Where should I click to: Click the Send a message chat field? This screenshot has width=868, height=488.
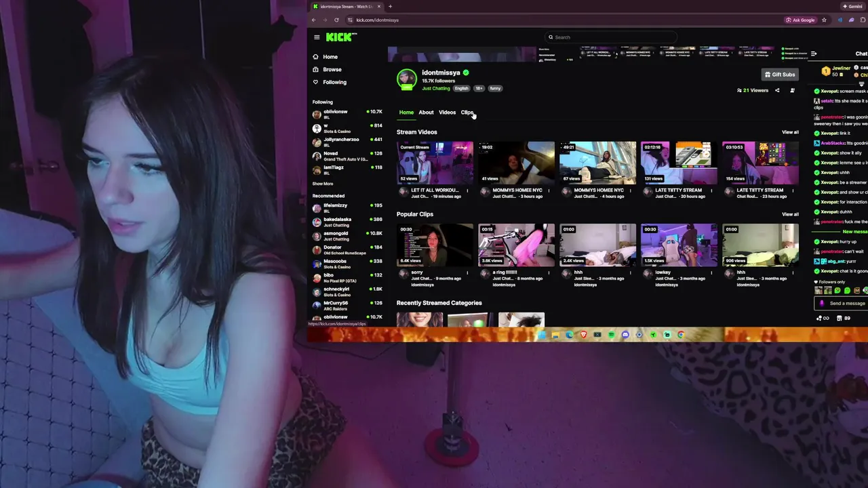(x=842, y=304)
